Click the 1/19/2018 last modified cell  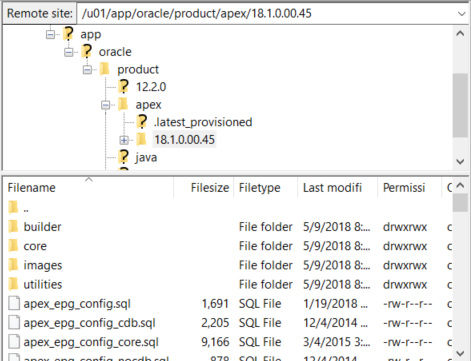point(335,304)
